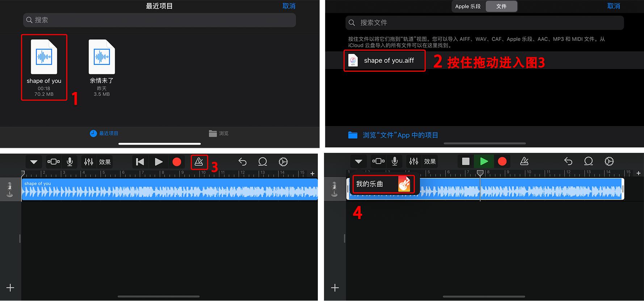Open the loop browser in bottom-left screen
This screenshot has width=644, height=301.
tap(262, 162)
